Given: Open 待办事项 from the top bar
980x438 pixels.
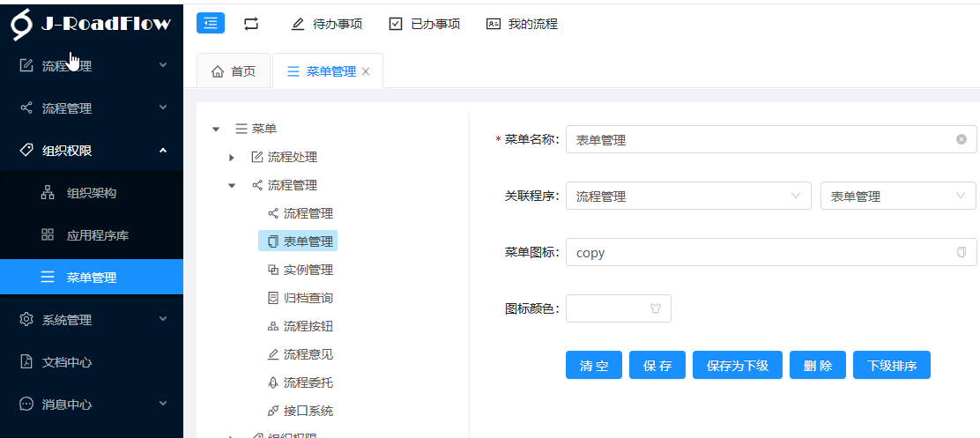Looking at the screenshot, I should click(327, 24).
